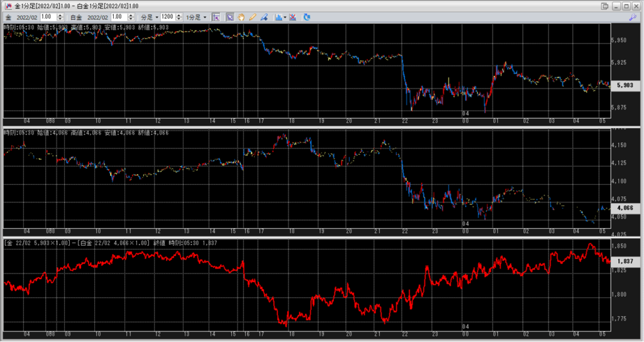Screen dimensions: 644x342
Task: Click the brush eraser tool icon
Action: coord(264,17)
